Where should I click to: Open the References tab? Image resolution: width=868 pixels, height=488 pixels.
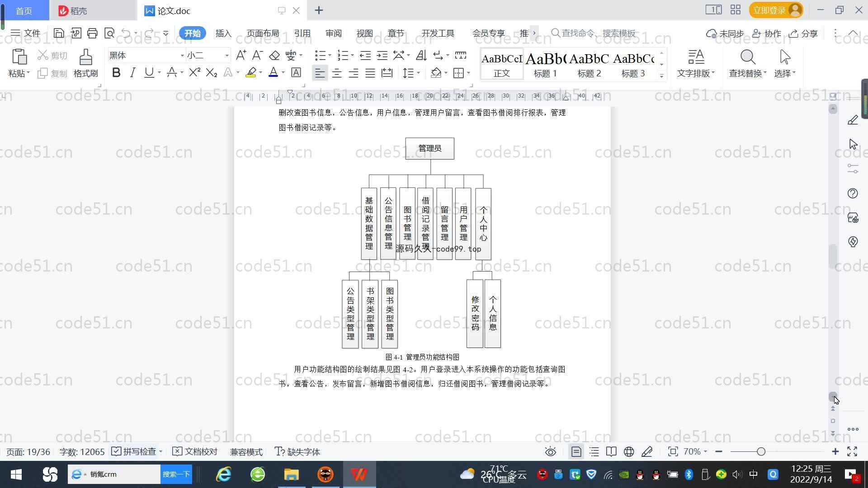coord(302,33)
